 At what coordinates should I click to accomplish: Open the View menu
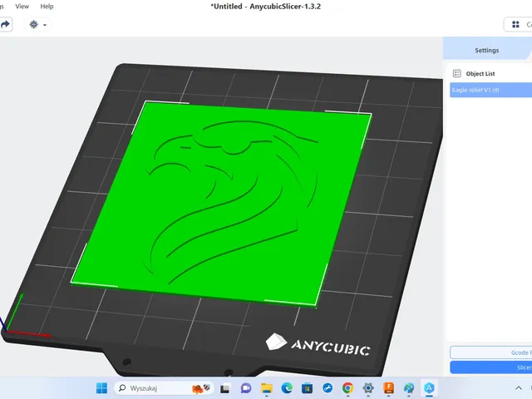[x=22, y=6]
